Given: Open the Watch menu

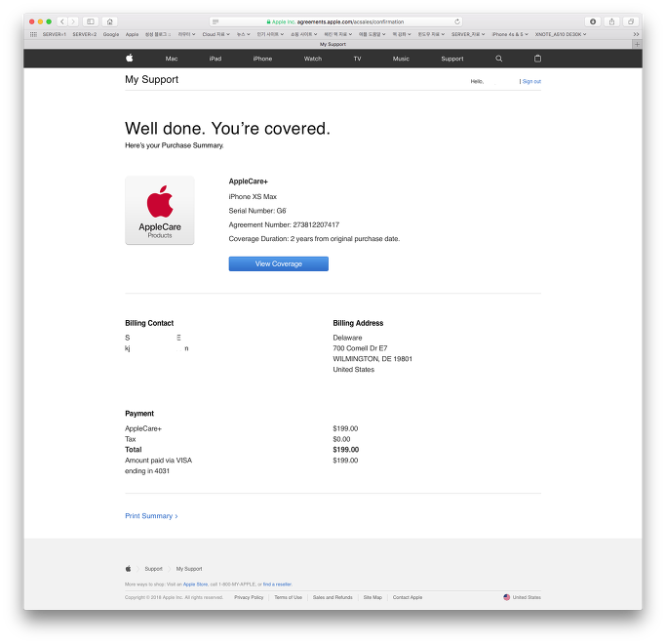Looking at the screenshot, I should [313, 59].
